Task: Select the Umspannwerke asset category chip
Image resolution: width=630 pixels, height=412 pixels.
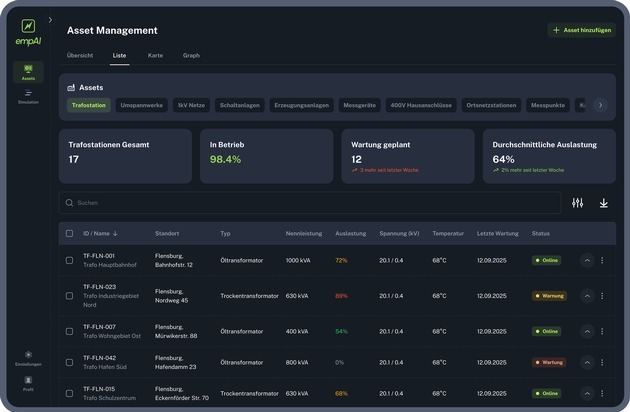Action: point(141,104)
